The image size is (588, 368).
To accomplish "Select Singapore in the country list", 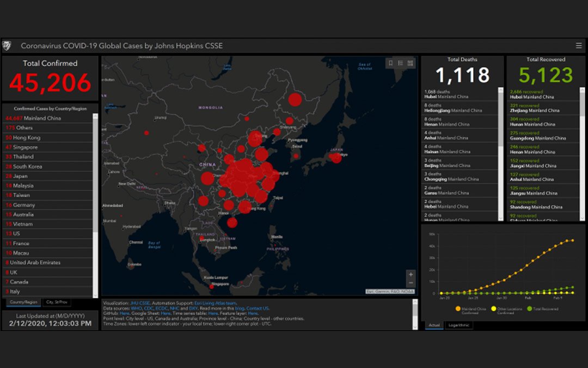I will [x=47, y=147].
